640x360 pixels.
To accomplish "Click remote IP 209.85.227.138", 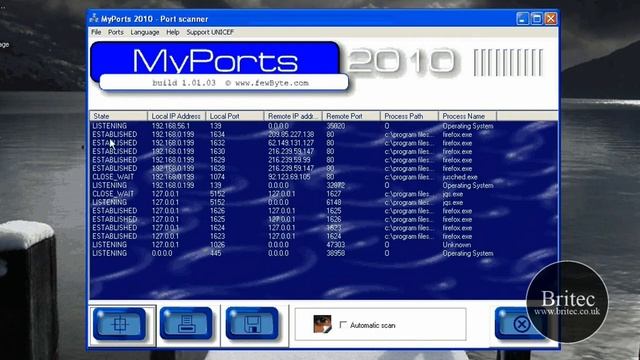I will point(291,134).
